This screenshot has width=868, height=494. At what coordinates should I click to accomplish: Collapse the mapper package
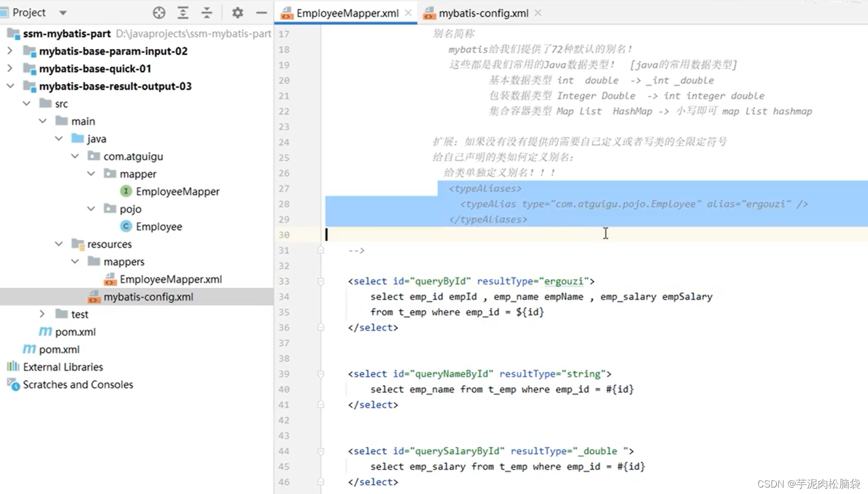91,174
